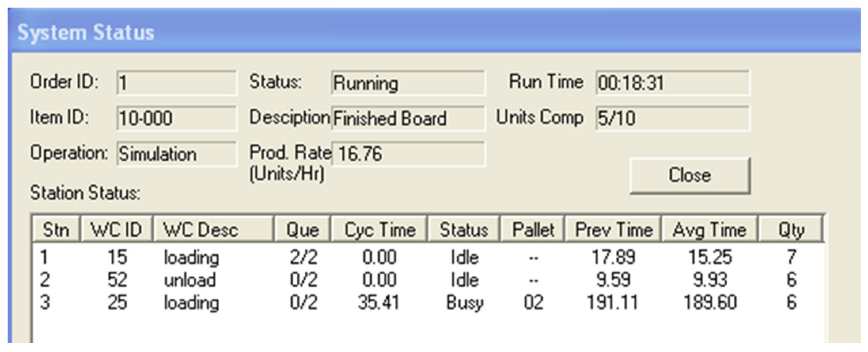Viewport: 868px width, 352px height.
Task: Click the Description field showing Finished Board
Action: pos(408,118)
